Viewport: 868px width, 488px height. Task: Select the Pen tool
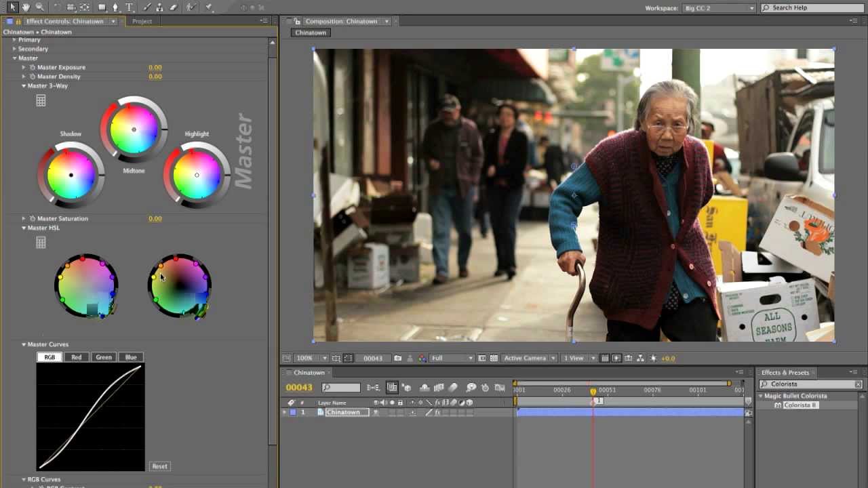pyautogui.click(x=115, y=7)
